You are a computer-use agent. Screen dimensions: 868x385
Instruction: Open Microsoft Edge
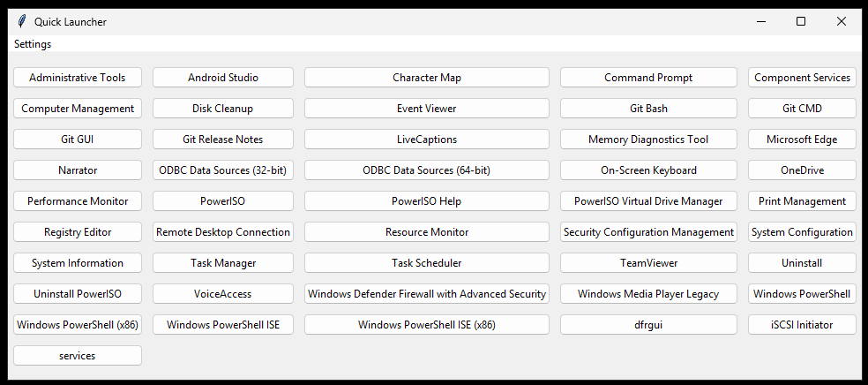click(802, 140)
